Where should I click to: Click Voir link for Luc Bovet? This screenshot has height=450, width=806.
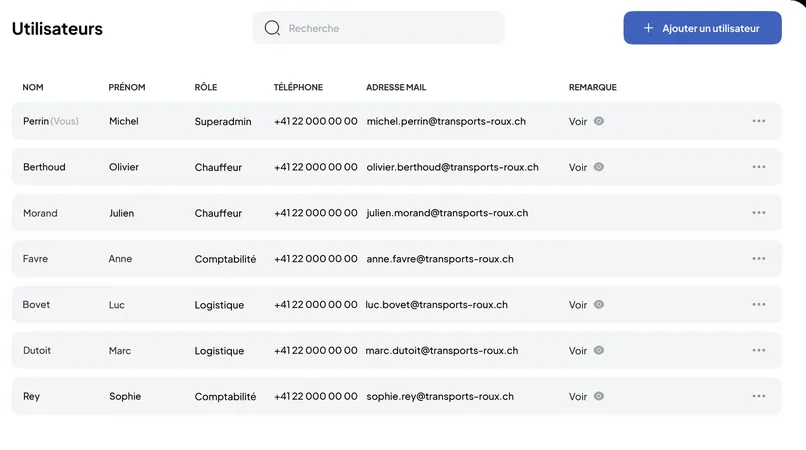tap(578, 305)
